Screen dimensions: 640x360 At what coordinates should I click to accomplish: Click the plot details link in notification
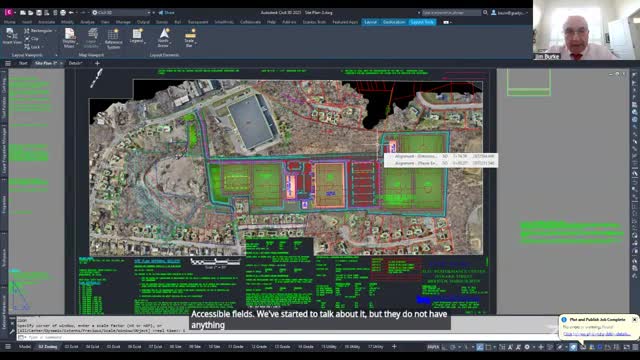[596, 334]
